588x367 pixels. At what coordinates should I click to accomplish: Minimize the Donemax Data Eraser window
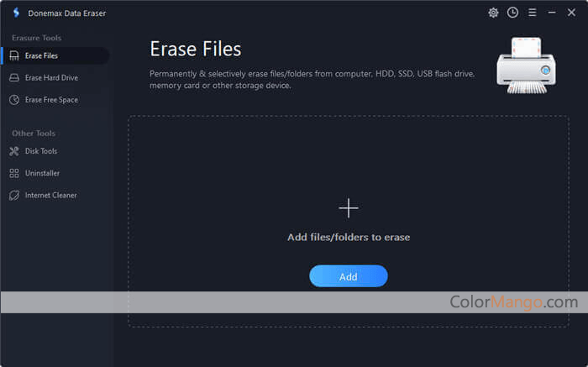point(552,13)
